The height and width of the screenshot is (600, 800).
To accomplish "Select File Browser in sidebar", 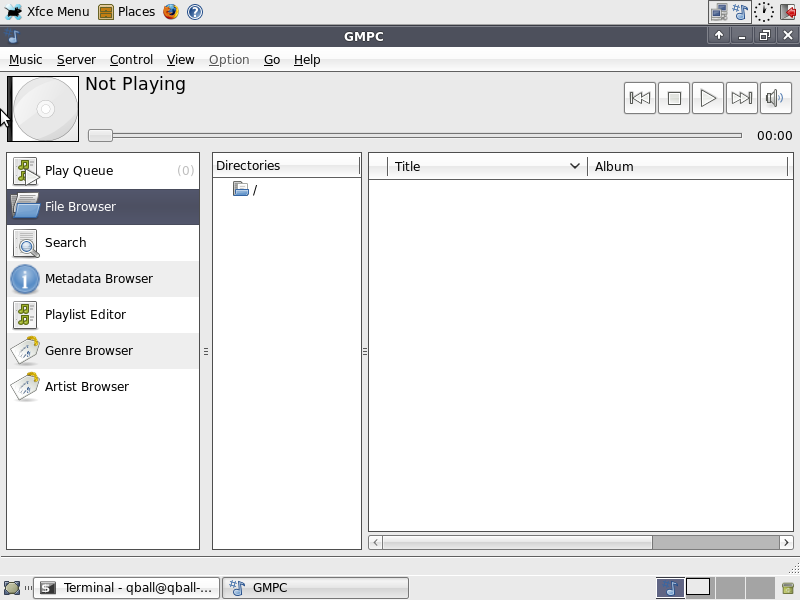I will [x=103, y=207].
